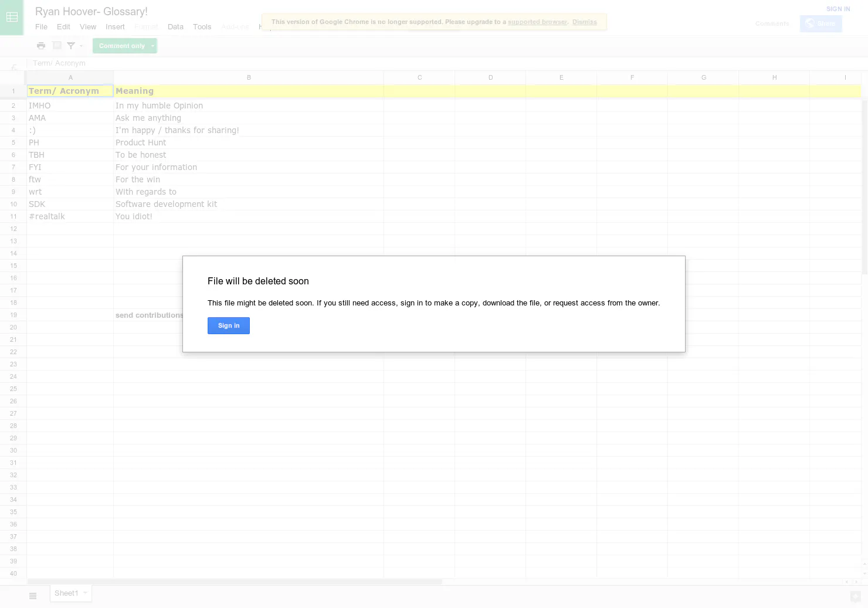The height and width of the screenshot is (608, 868).
Task: Click the document title Ryan Hoover- Glossary!
Action: click(x=91, y=11)
